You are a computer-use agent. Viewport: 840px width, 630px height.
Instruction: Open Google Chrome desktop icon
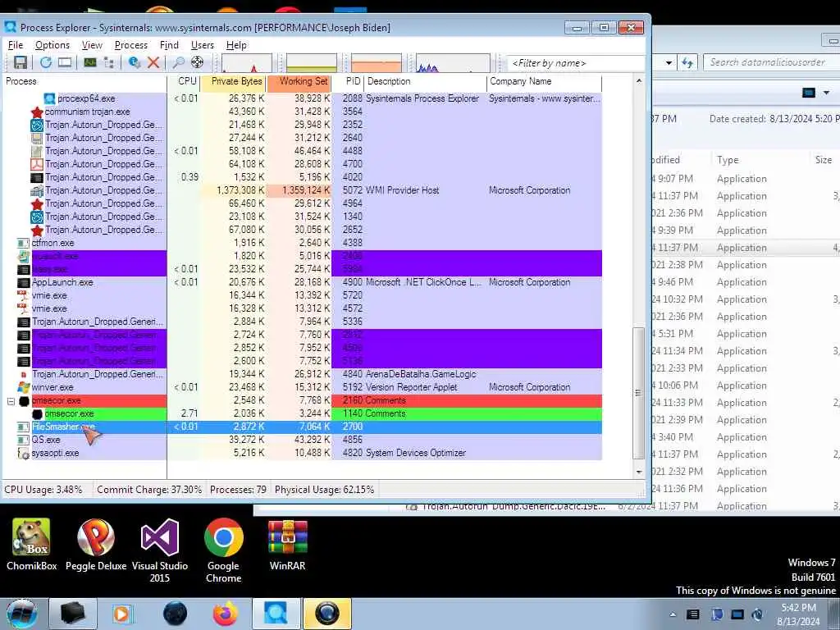(x=223, y=550)
